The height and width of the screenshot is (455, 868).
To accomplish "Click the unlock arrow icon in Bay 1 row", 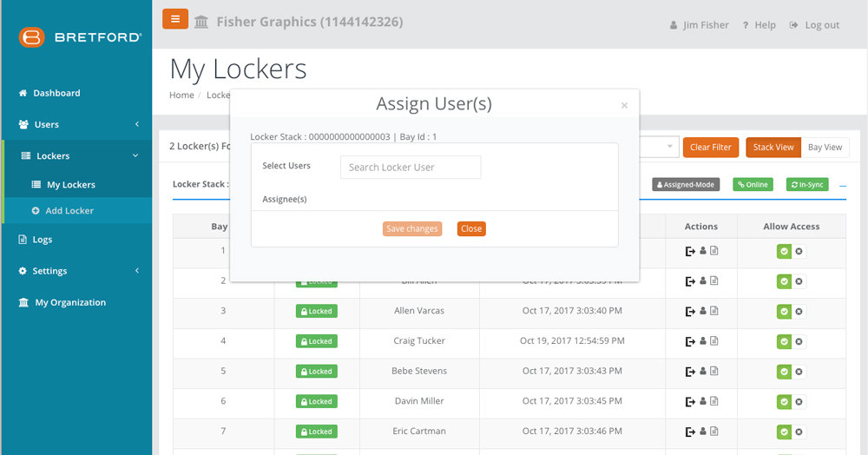I will (x=690, y=251).
